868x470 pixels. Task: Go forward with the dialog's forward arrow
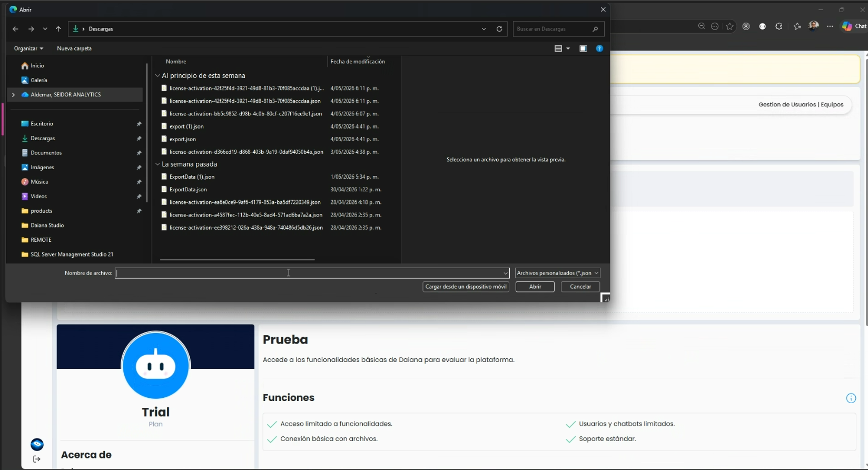(31, 29)
